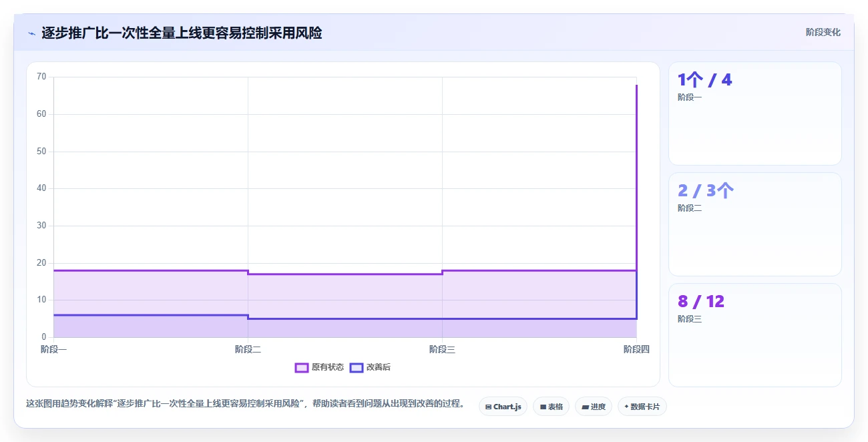Select the Chart.js tag
Image resolution: width=868 pixels, height=442 pixels.
pyautogui.click(x=503, y=406)
